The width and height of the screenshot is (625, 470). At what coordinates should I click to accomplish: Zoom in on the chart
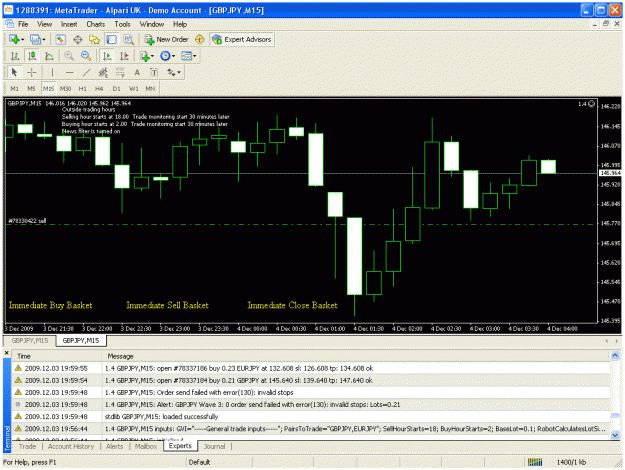coord(69,56)
